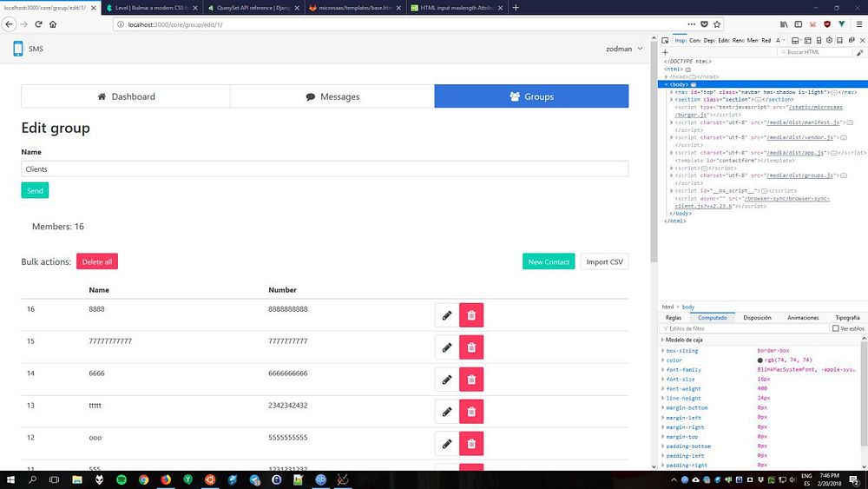
Task: Expand the nav#top element in the inspector
Action: pos(672,92)
